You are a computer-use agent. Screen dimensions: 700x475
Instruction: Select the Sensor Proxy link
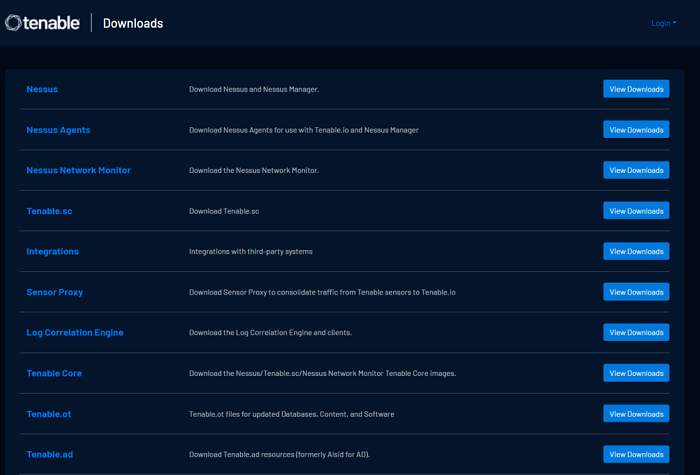pyautogui.click(x=54, y=292)
